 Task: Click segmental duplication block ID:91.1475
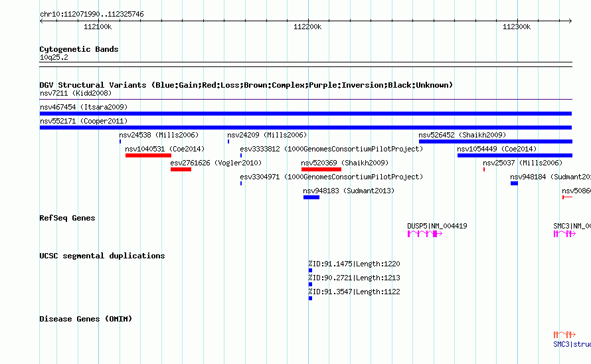310,270
